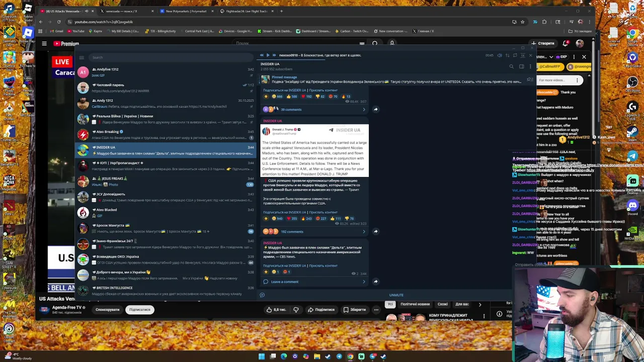Open Windows Start menu on taskbar

(x=262, y=356)
